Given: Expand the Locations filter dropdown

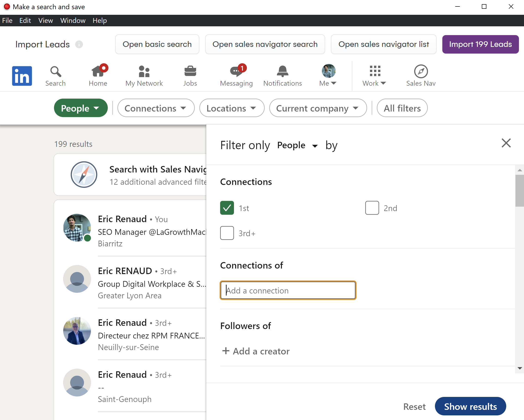Looking at the screenshot, I should (x=232, y=108).
